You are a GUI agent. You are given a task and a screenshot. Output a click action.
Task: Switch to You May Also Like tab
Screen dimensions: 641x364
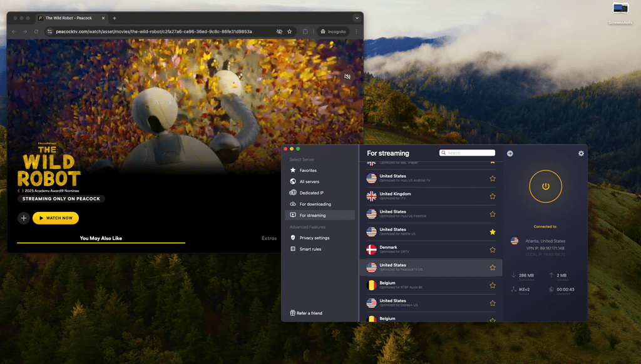pyautogui.click(x=101, y=238)
